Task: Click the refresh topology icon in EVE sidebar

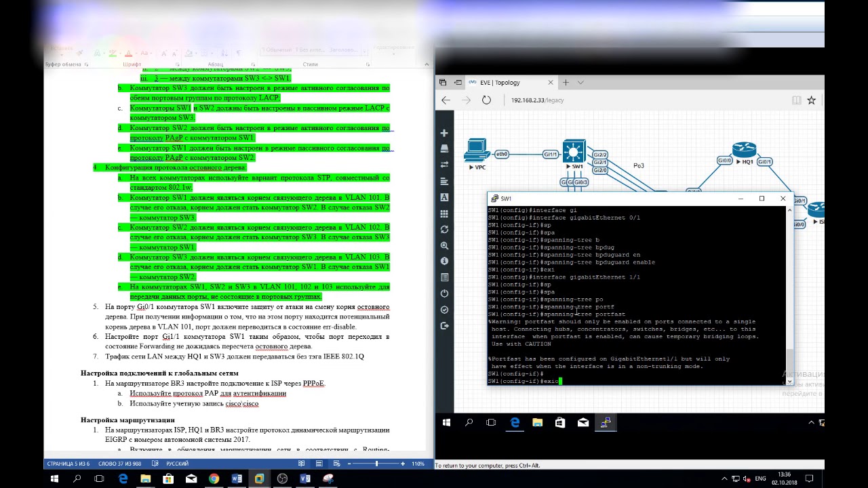Action: pos(444,229)
